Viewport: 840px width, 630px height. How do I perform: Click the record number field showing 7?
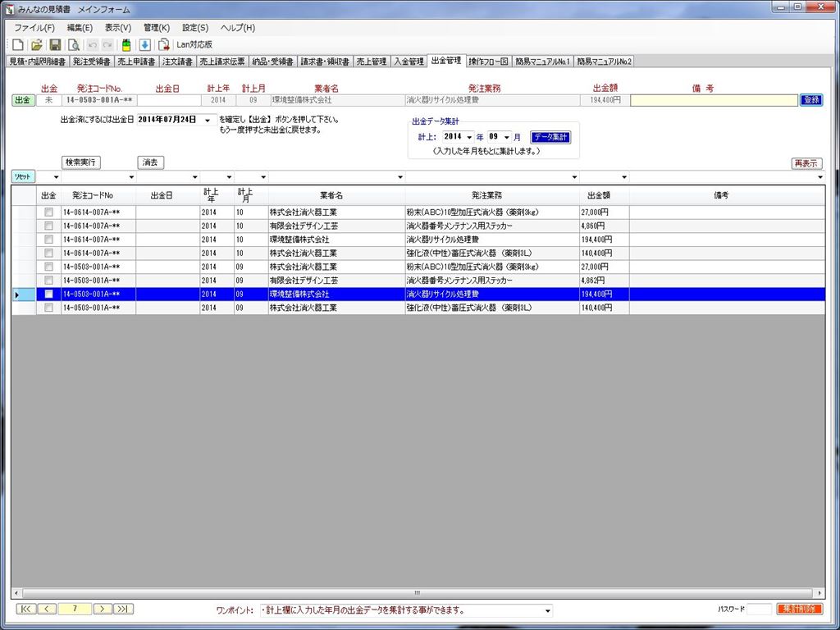click(x=75, y=609)
